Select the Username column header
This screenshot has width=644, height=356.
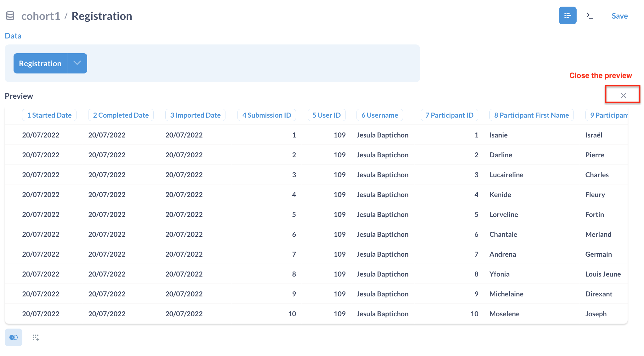click(379, 115)
